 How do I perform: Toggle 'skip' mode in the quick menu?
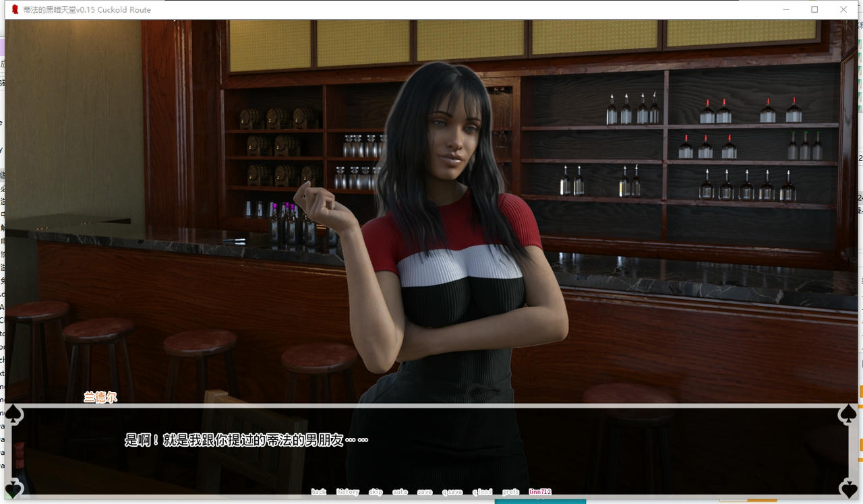tap(375, 492)
